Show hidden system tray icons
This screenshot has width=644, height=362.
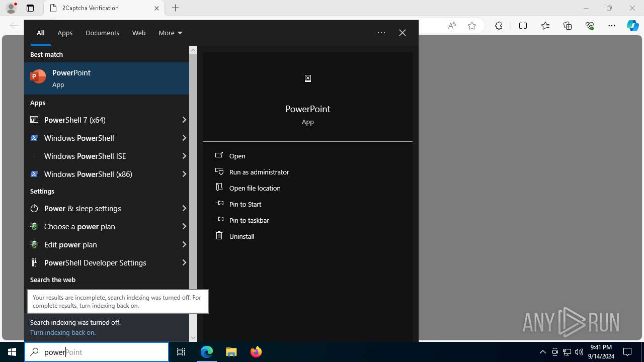coord(542,352)
